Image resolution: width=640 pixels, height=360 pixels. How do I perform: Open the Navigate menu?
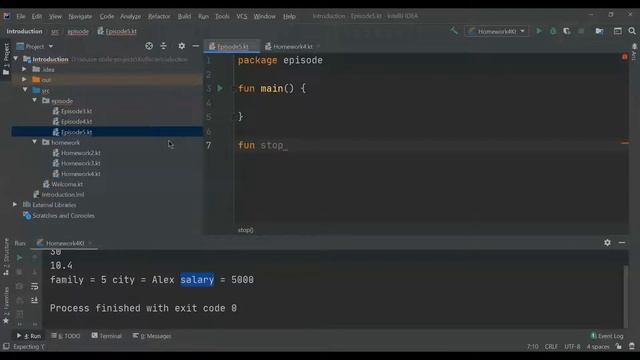[80, 16]
